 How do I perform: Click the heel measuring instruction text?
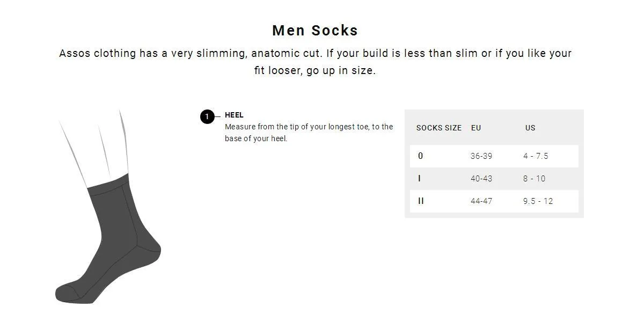click(x=309, y=133)
